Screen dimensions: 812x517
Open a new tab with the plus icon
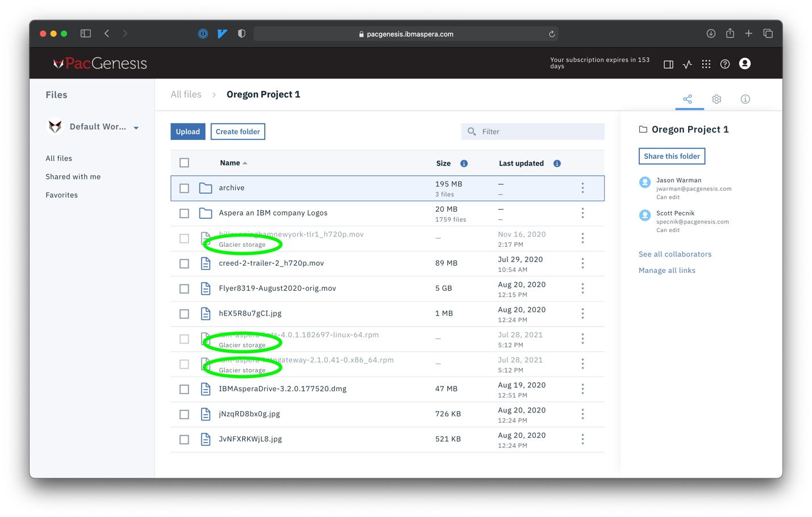(749, 34)
